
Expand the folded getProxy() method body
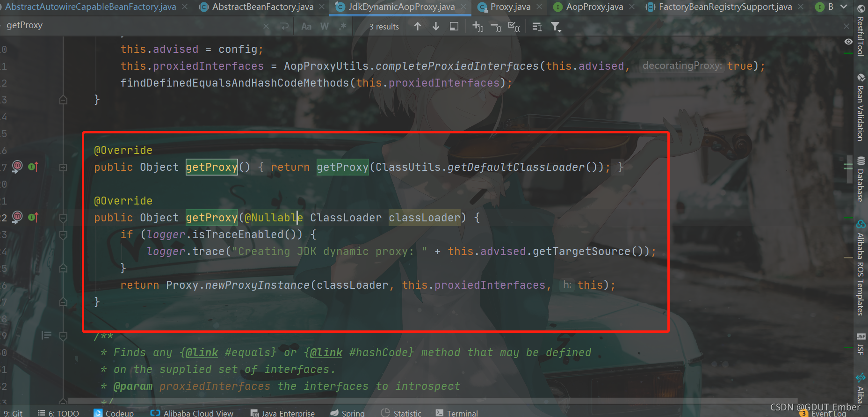pyautogui.click(x=63, y=167)
